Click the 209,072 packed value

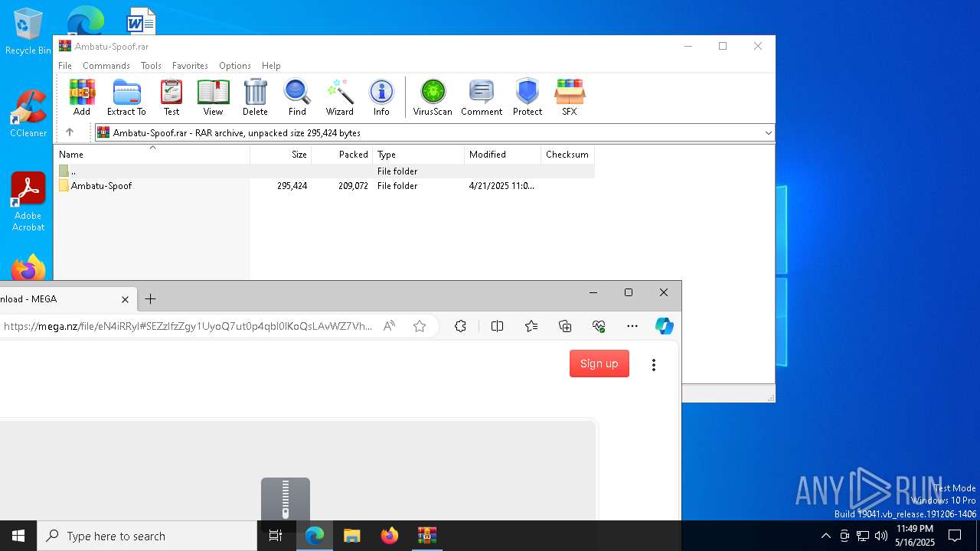pyautogui.click(x=353, y=186)
